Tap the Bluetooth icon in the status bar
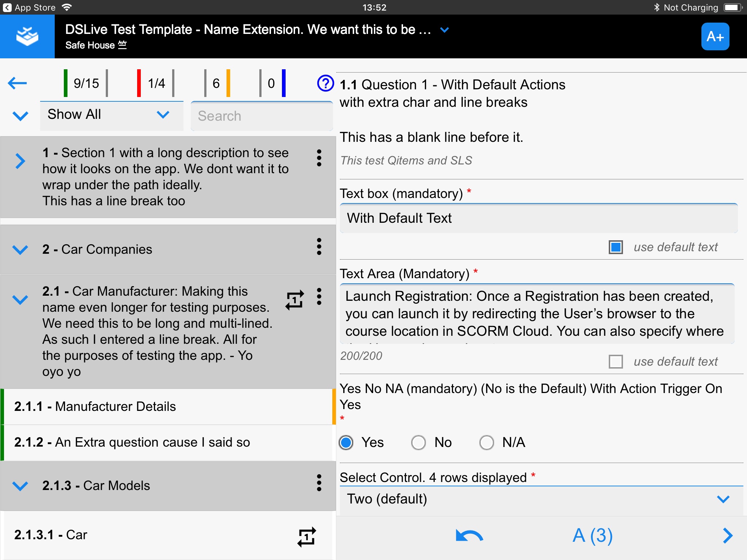The height and width of the screenshot is (560, 747). pyautogui.click(x=657, y=7)
